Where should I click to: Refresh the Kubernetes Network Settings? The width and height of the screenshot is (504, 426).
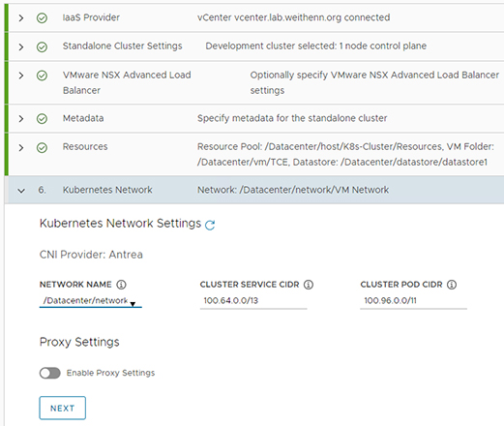click(x=210, y=225)
